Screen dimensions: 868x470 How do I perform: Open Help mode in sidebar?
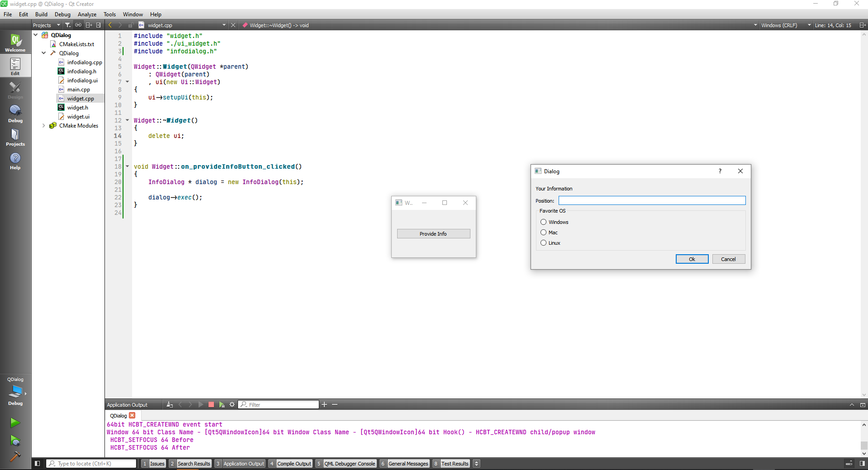coord(15,160)
